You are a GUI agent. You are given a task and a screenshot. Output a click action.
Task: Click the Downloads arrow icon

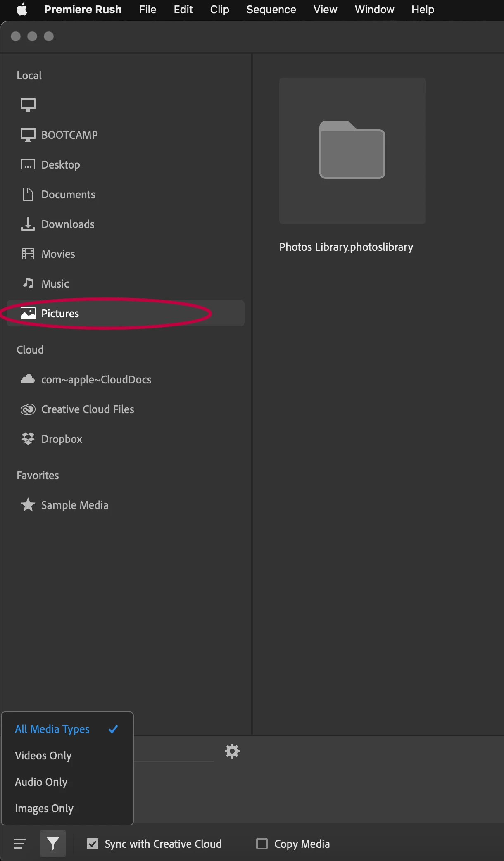point(28,224)
